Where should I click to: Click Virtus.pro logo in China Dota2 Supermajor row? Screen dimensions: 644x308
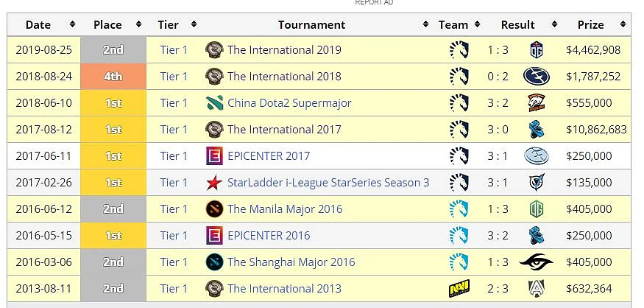[x=537, y=103]
